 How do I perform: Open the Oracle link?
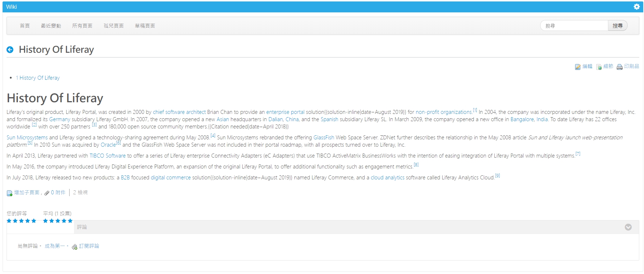[108, 145]
